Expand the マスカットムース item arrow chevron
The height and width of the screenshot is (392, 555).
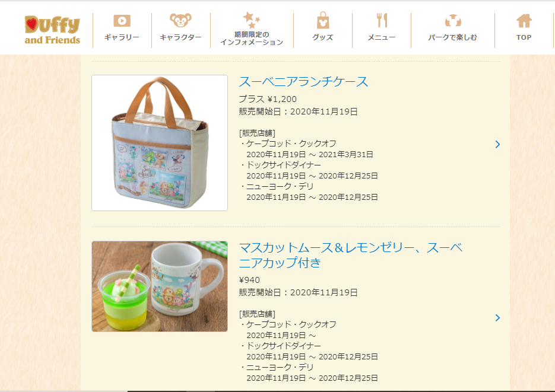click(x=497, y=318)
